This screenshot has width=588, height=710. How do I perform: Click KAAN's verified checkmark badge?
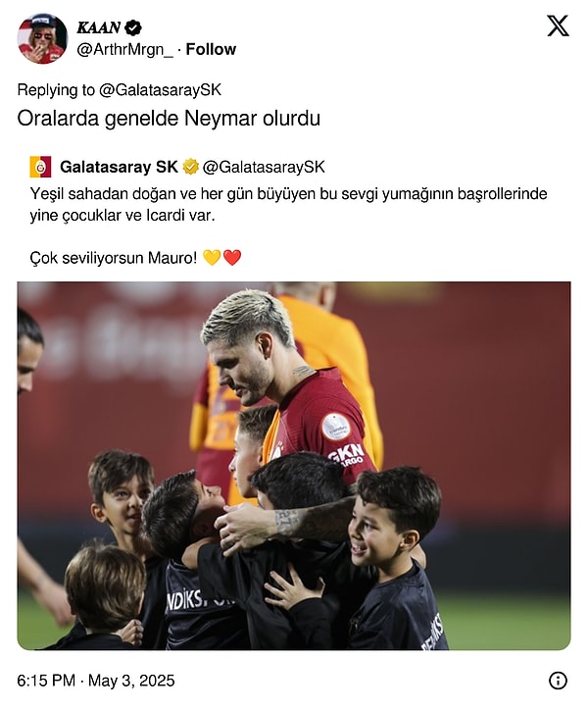(x=133, y=27)
